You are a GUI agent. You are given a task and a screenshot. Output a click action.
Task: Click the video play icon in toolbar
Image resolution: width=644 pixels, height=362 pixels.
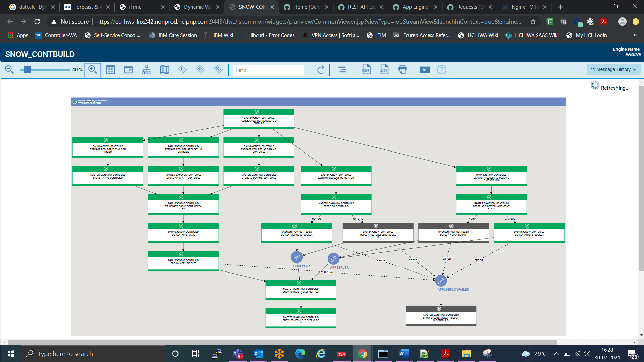click(x=425, y=70)
